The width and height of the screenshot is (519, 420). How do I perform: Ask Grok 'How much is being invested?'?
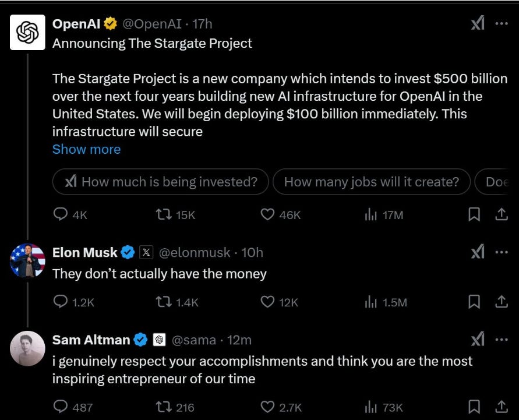pyautogui.click(x=161, y=182)
